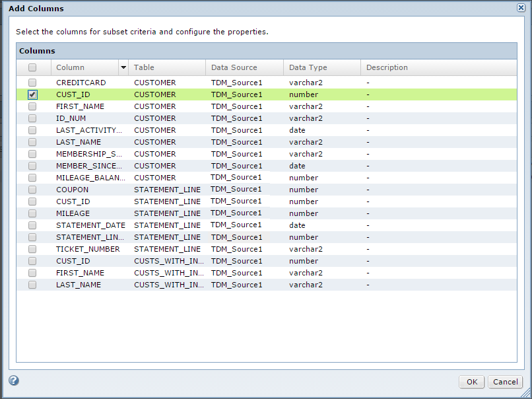The width and height of the screenshot is (532, 399).
Task: Click the 'varchar2' type in CREDITCARD row
Action: point(306,83)
